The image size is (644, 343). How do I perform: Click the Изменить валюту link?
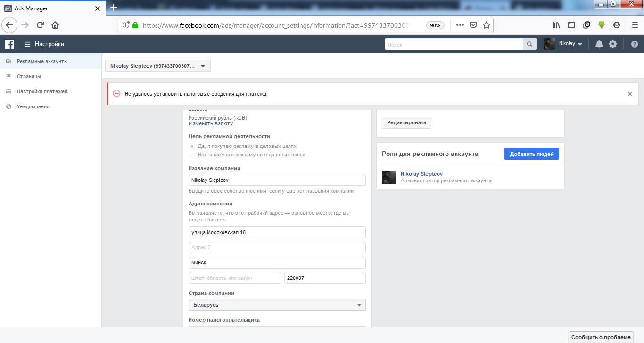tap(210, 124)
